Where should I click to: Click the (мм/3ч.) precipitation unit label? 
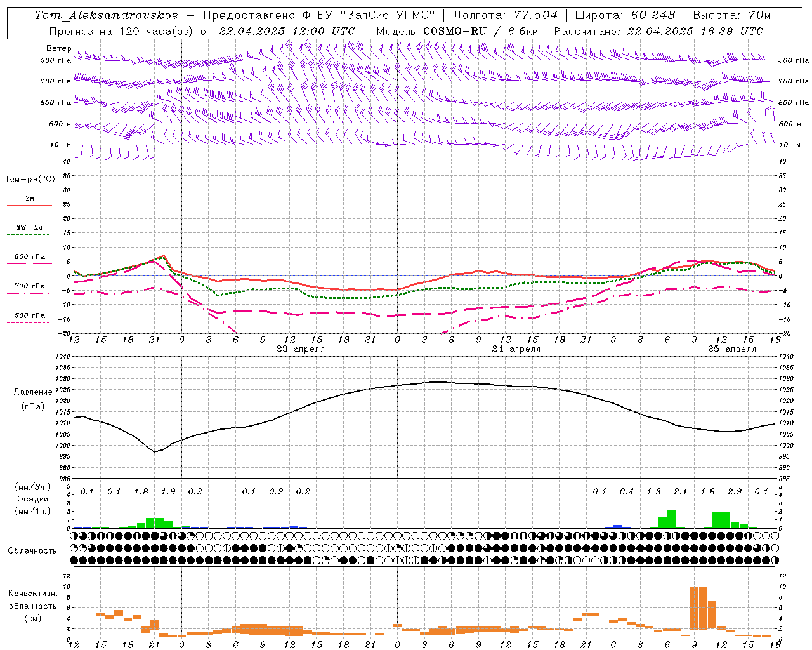32,487
